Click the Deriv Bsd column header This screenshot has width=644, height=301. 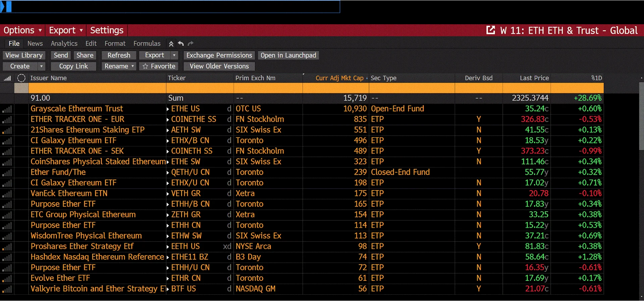click(479, 78)
